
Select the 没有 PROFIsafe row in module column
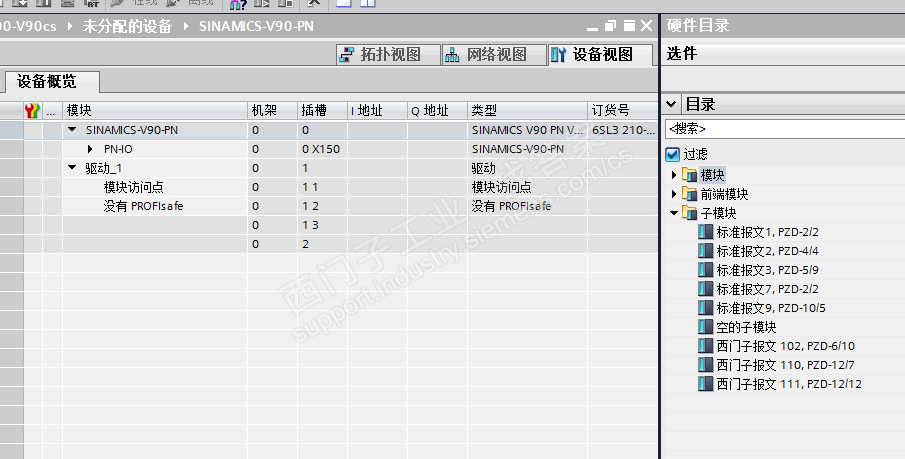(143, 206)
